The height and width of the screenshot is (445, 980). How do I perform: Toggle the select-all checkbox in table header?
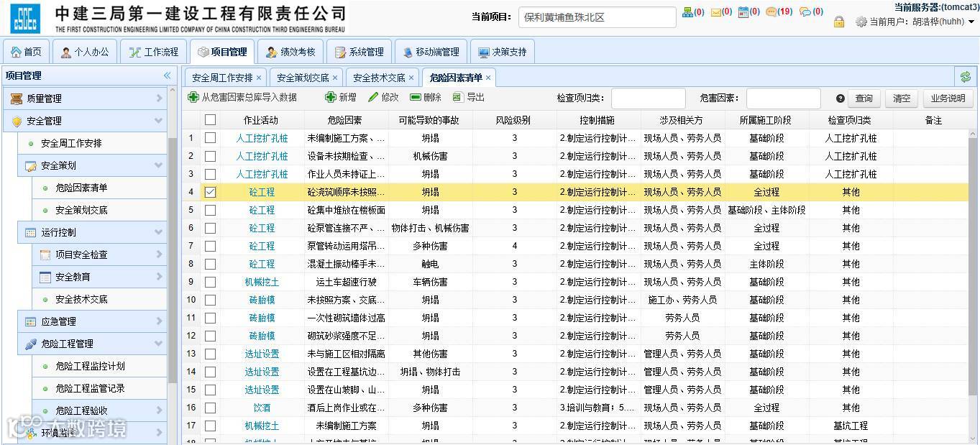(210, 120)
